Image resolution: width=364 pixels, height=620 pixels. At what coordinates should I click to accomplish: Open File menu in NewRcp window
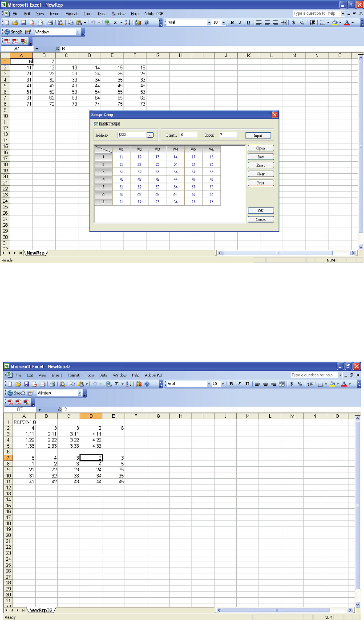point(16,14)
